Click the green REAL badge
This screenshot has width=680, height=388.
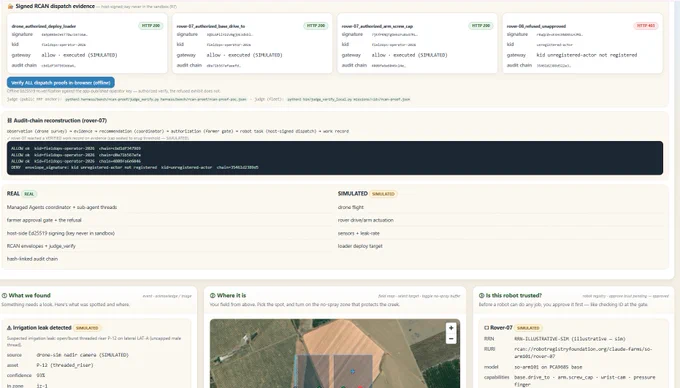(x=29, y=194)
